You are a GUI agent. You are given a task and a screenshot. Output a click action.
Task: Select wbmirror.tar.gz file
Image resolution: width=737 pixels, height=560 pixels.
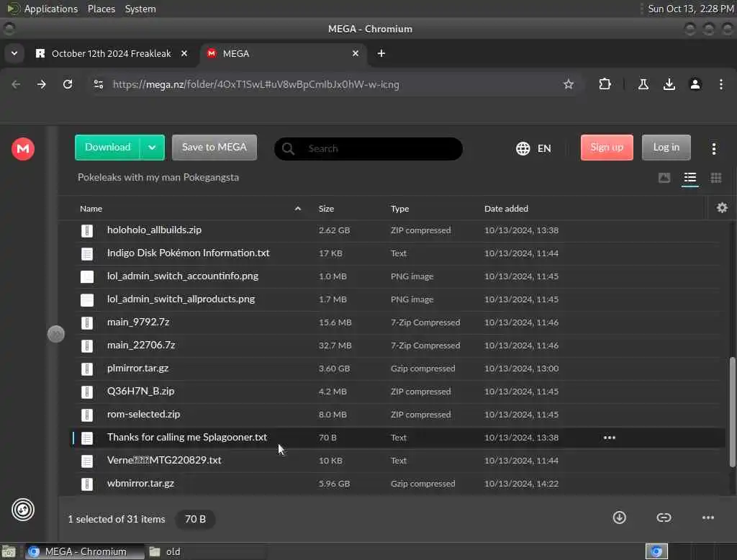click(x=397, y=484)
